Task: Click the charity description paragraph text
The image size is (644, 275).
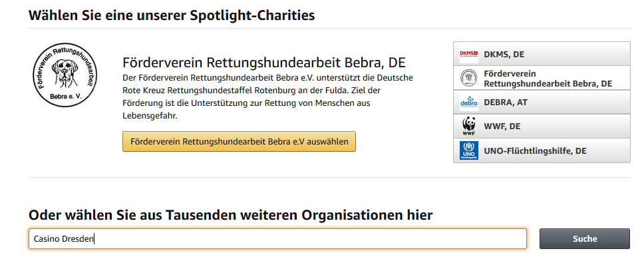Action: 268,97
